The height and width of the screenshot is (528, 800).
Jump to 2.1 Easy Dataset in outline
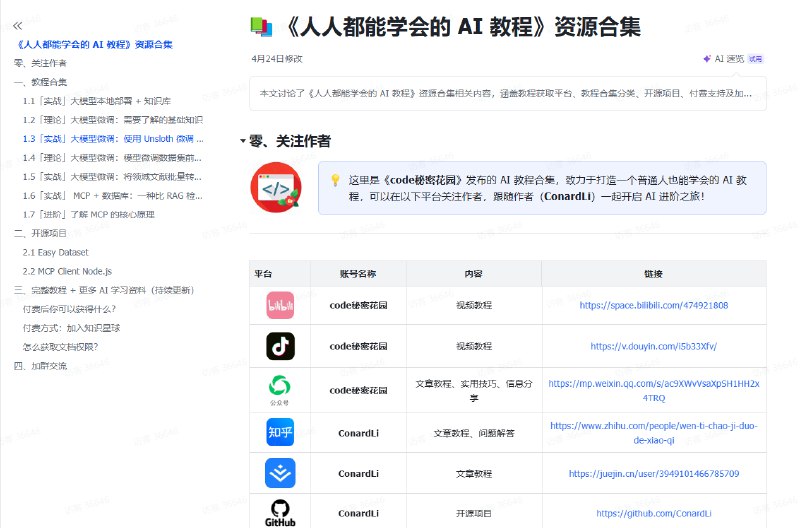tap(56, 253)
